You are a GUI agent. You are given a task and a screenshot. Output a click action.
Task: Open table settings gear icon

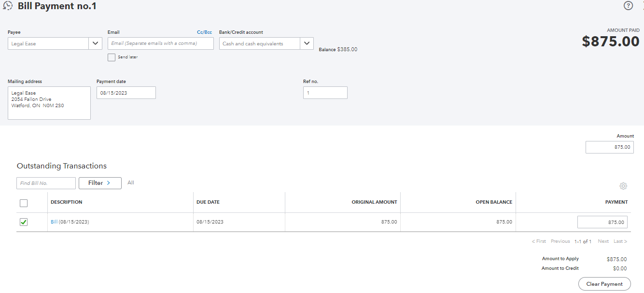(623, 186)
